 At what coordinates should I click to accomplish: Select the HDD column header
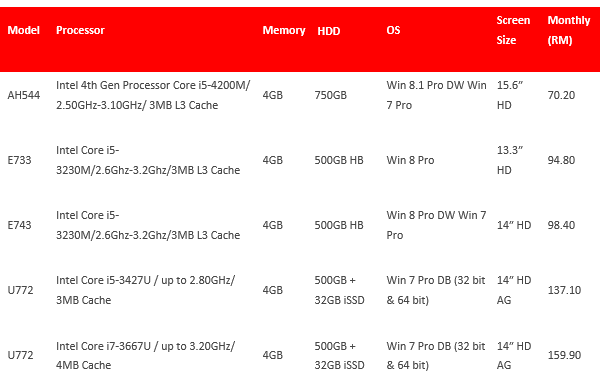tap(329, 31)
